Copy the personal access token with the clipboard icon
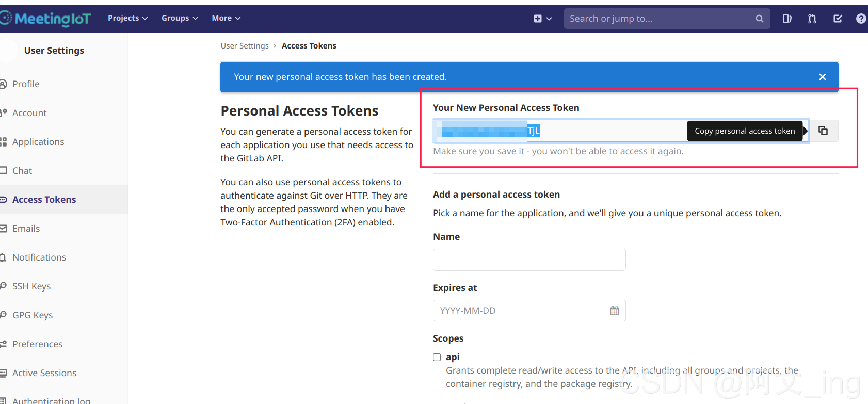The width and height of the screenshot is (868, 404). click(823, 131)
